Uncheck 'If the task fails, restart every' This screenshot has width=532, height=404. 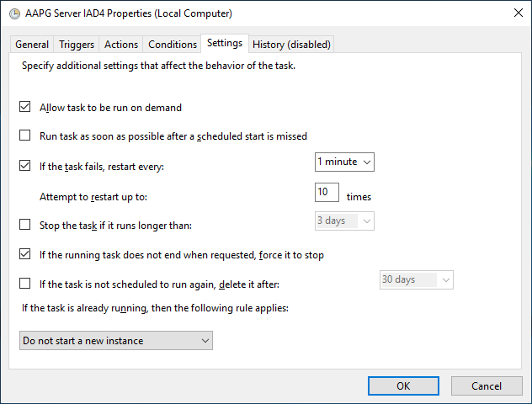point(25,166)
